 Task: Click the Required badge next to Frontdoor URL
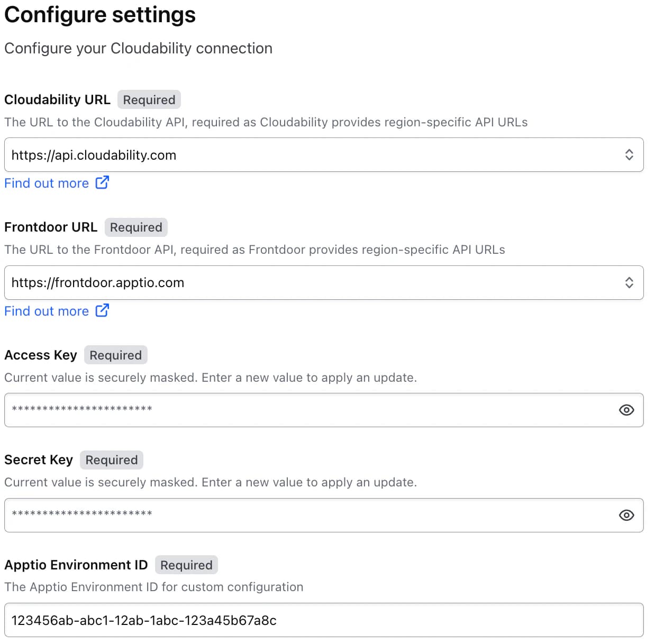pos(136,227)
